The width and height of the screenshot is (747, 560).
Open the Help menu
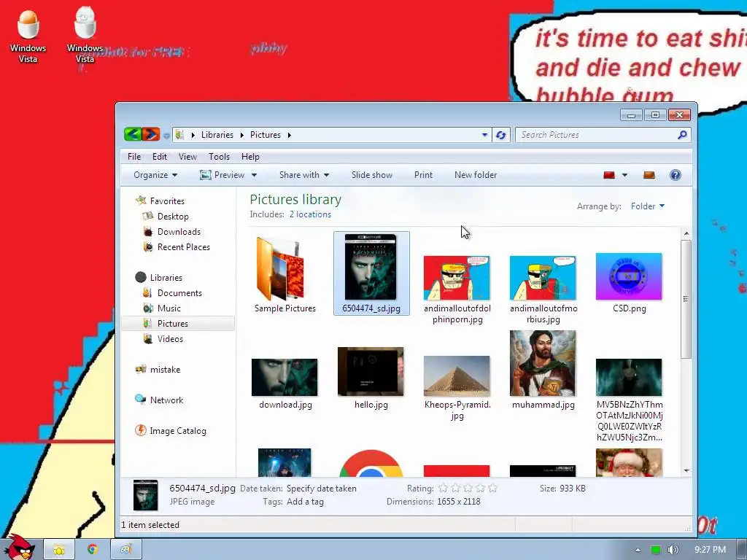(250, 157)
